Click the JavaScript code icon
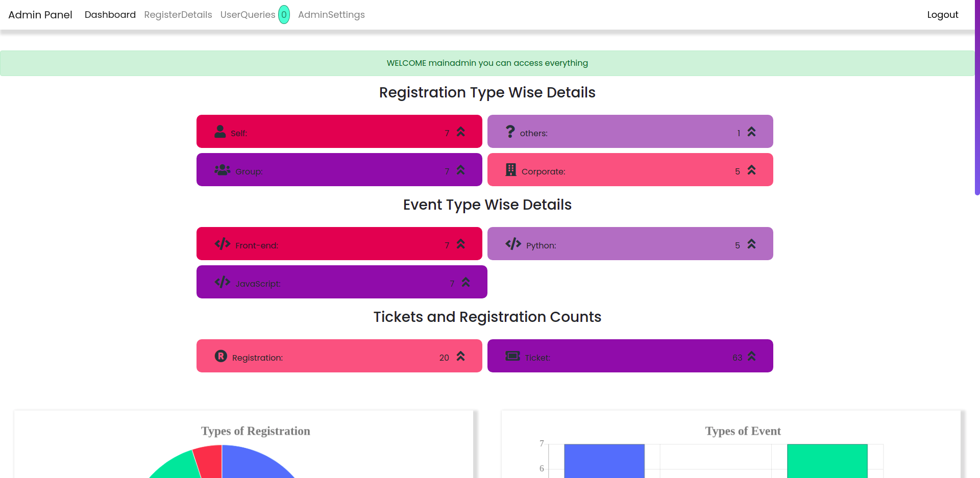980x478 pixels. (x=223, y=282)
